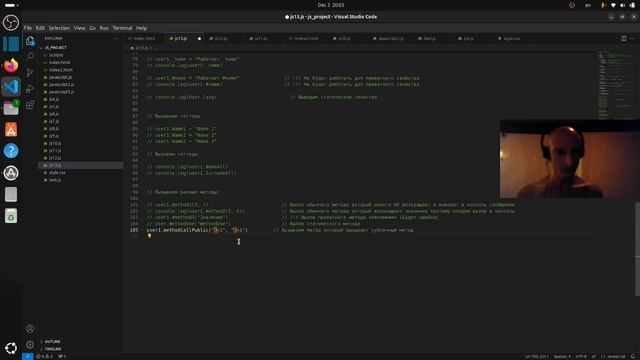Open index.html in the explorer

60,62
